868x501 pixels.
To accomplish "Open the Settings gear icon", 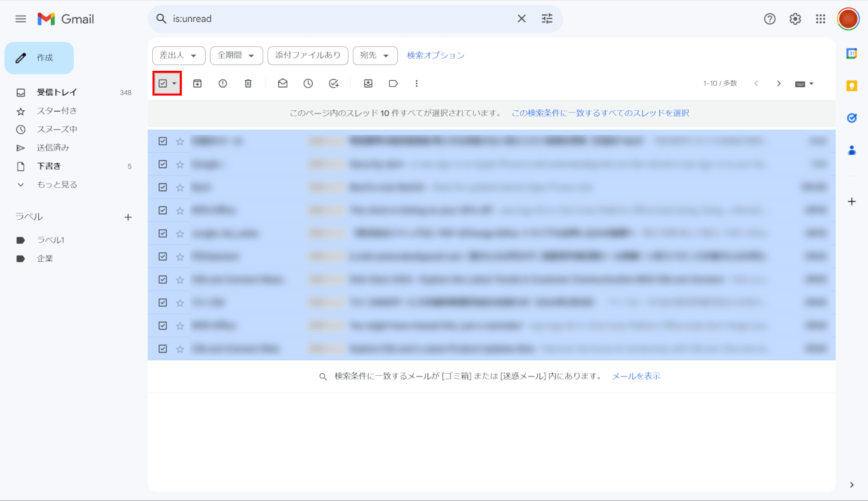I will 795,19.
